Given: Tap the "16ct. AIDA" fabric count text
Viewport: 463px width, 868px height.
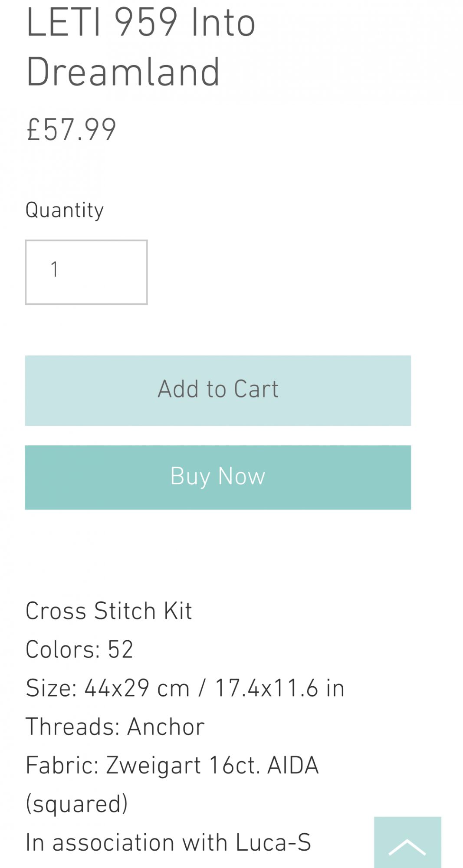Looking at the screenshot, I should pyautogui.click(x=264, y=765).
